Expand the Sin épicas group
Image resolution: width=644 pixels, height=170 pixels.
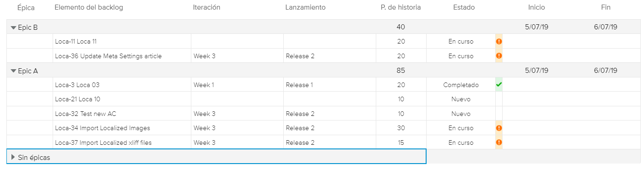click(x=13, y=157)
